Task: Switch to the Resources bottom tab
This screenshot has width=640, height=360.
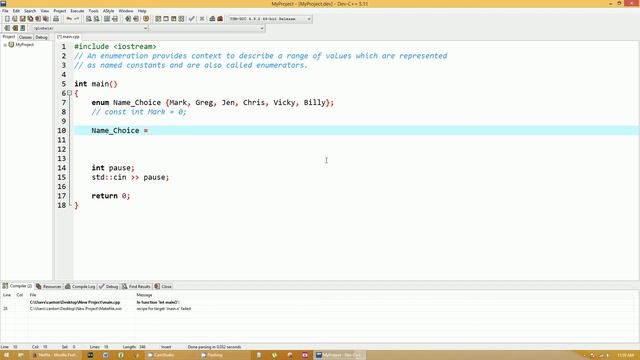Action: pyautogui.click(x=49, y=287)
